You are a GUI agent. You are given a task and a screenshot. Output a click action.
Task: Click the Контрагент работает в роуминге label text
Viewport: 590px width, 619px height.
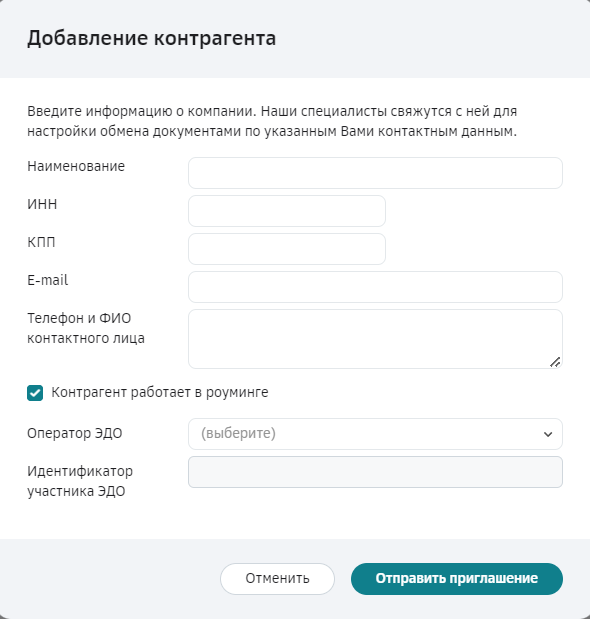click(160, 392)
